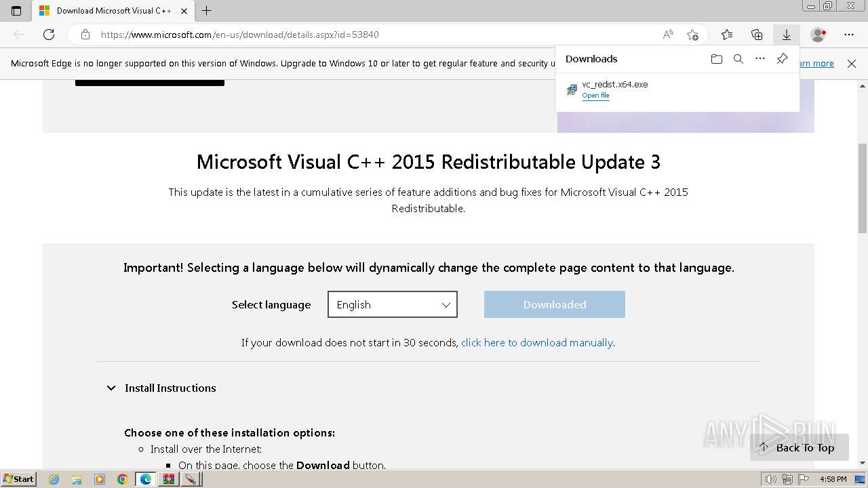Screen dimensions: 868x488
Task: Click the 4:58 PM system clock
Action: point(833,479)
